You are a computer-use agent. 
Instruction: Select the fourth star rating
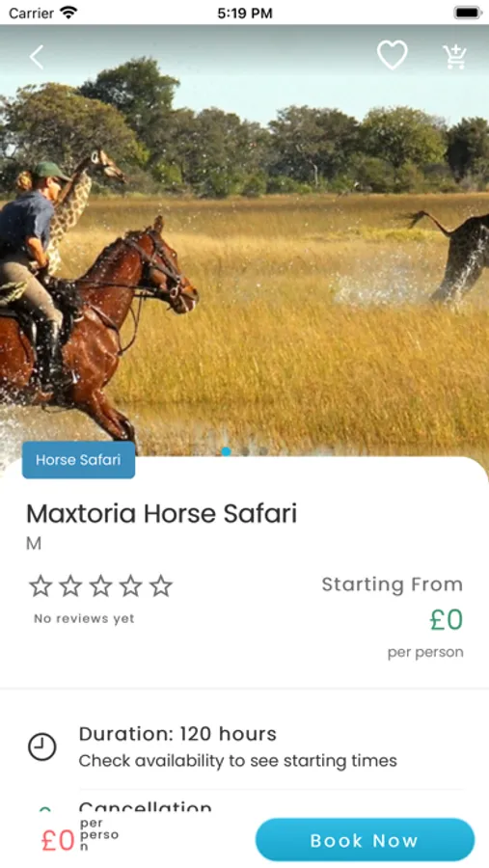pyautogui.click(x=131, y=585)
